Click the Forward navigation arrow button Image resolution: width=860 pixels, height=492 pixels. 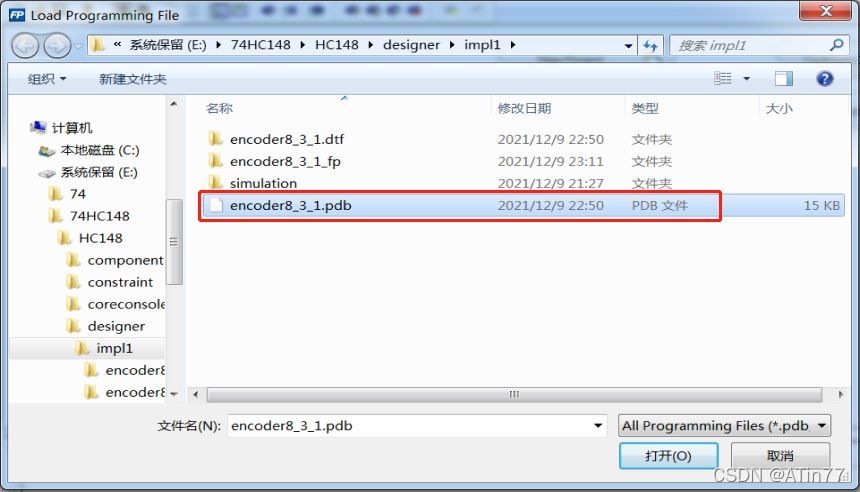pos(57,46)
